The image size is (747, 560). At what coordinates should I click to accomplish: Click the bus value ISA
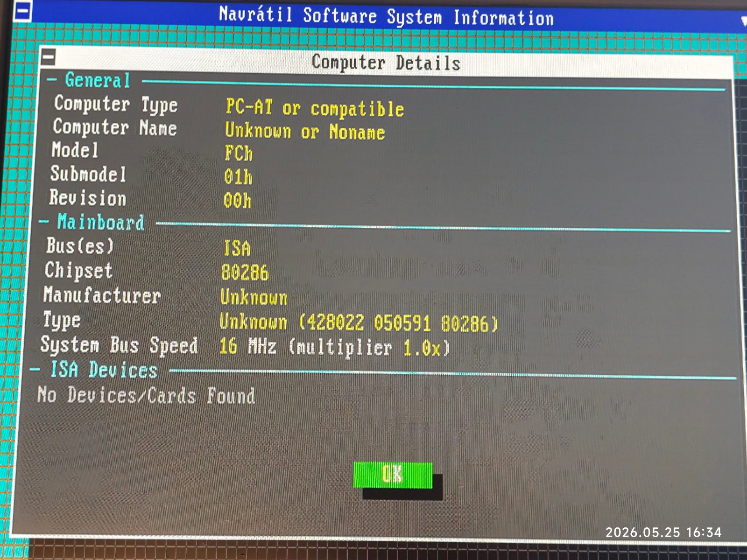pos(237,248)
